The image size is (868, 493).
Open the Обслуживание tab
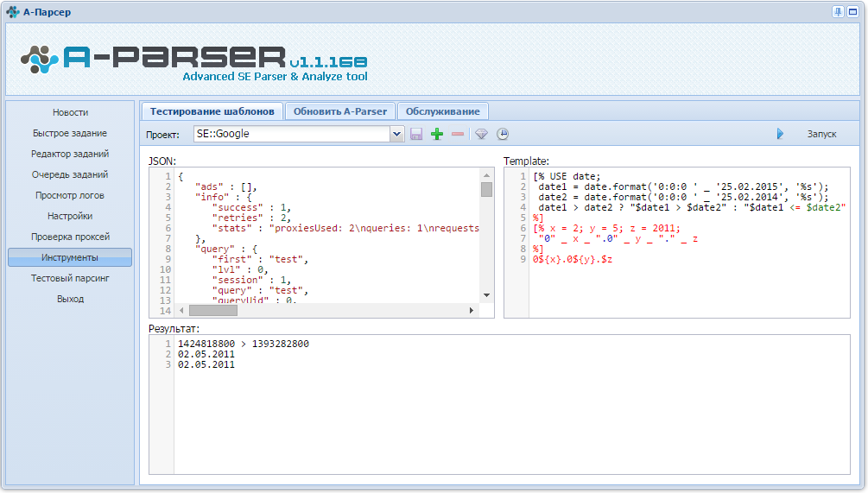(x=443, y=111)
